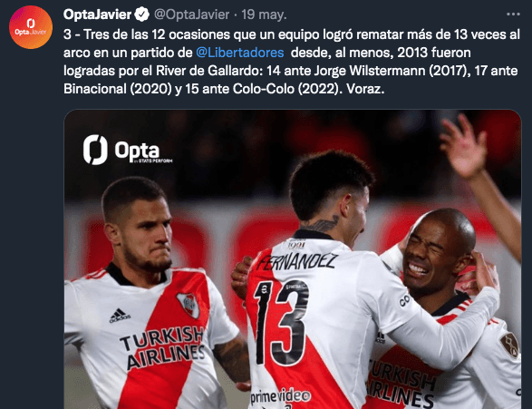Click the white Opta logo in photo
This screenshot has height=409, width=532.
(121, 150)
